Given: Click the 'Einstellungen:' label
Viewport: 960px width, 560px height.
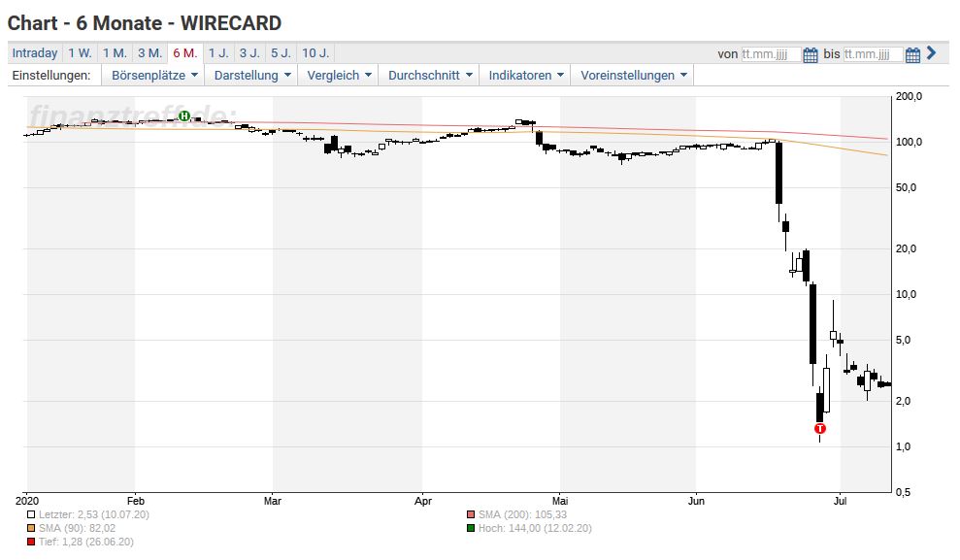Looking at the screenshot, I should click(51, 76).
